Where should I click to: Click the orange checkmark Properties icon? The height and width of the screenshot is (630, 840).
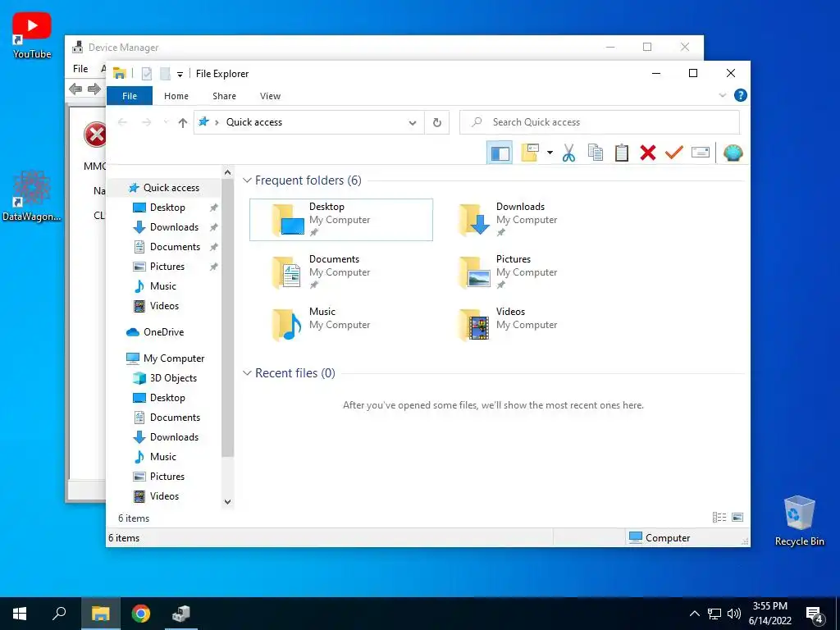pos(674,153)
